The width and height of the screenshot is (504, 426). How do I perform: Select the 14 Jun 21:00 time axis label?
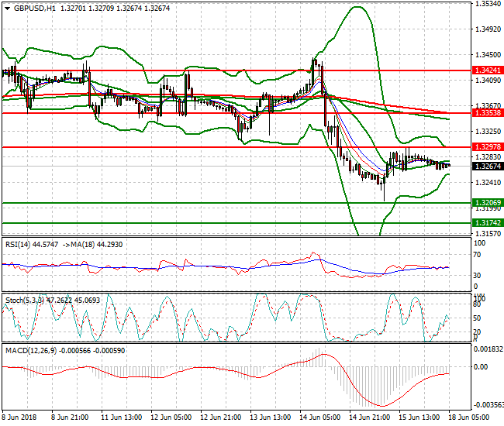(370, 417)
